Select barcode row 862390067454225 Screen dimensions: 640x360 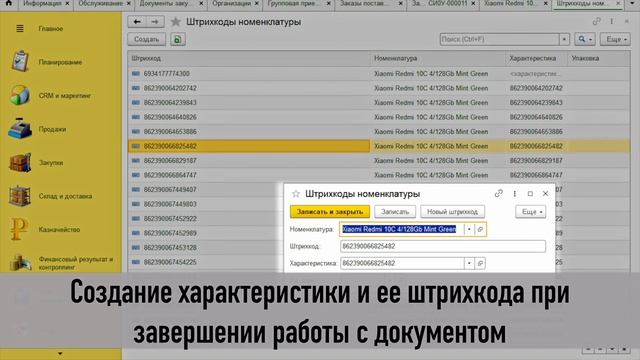(206, 262)
